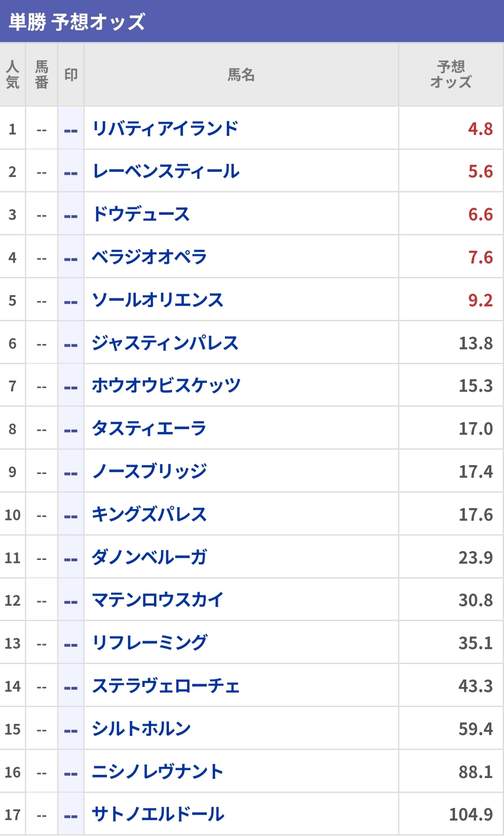Image resolution: width=504 pixels, height=836 pixels.
Task: Select シルトホルン horse name
Action: (x=141, y=729)
